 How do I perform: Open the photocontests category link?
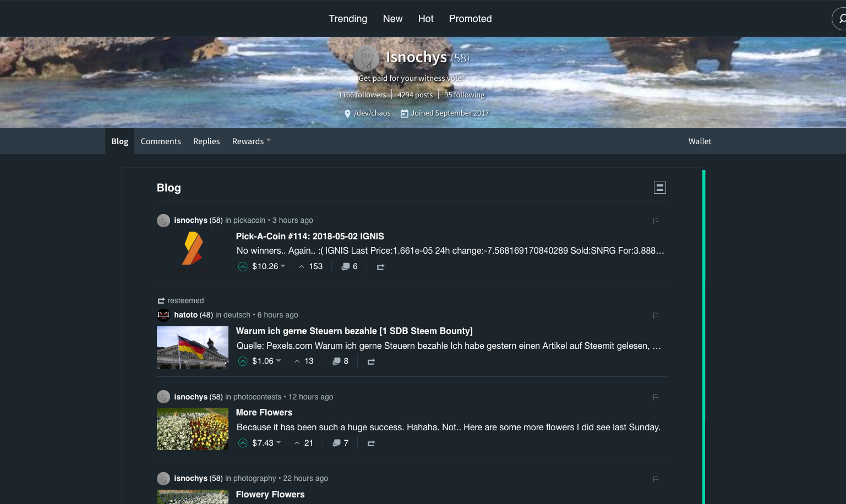pyautogui.click(x=257, y=397)
